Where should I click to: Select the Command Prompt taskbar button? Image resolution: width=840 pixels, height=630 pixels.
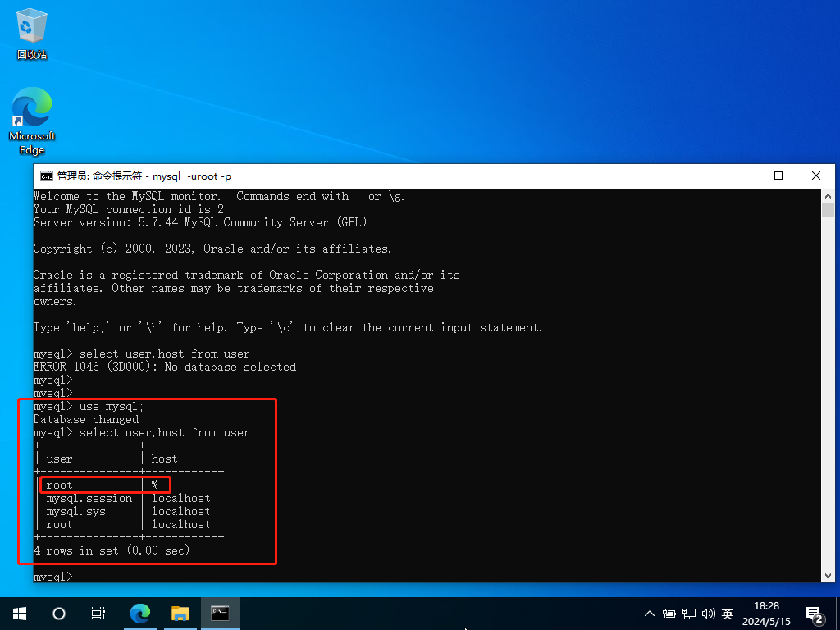[220, 613]
